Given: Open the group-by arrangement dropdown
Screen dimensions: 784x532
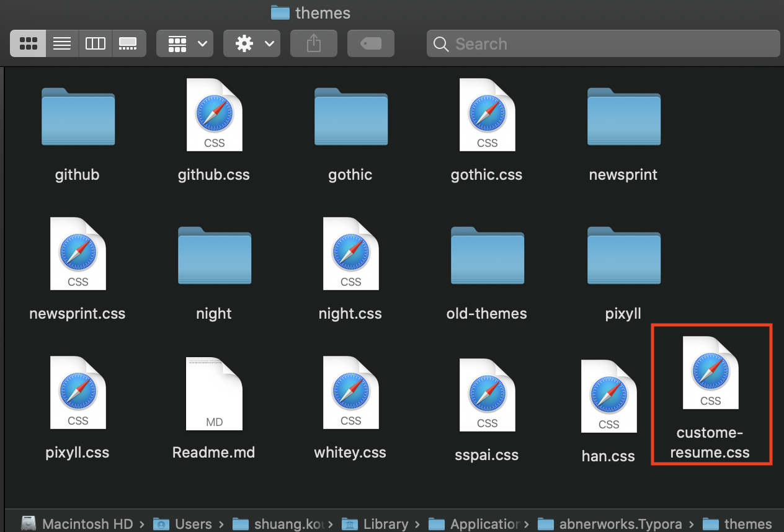Looking at the screenshot, I should [185, 43].
